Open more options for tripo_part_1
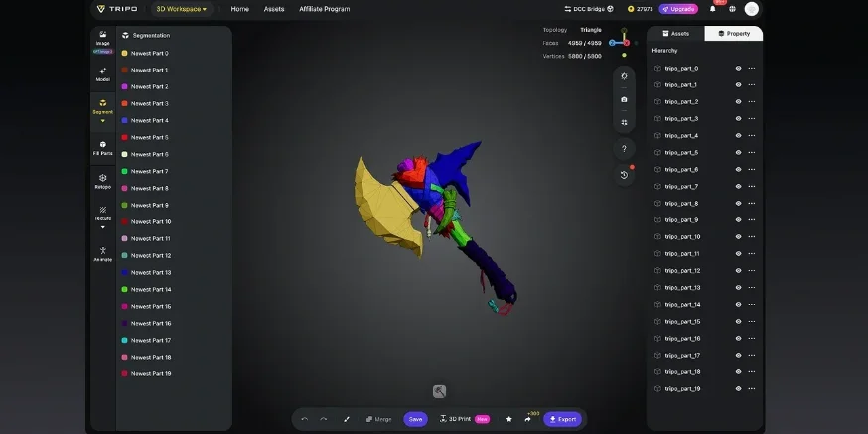 click(751, 84)
